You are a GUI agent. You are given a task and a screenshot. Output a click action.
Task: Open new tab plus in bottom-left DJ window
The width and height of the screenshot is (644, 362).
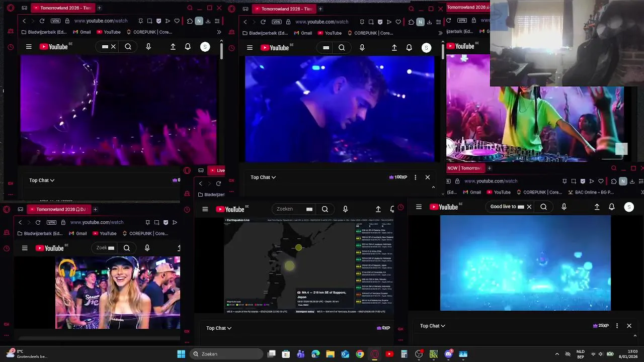(95, 209)
